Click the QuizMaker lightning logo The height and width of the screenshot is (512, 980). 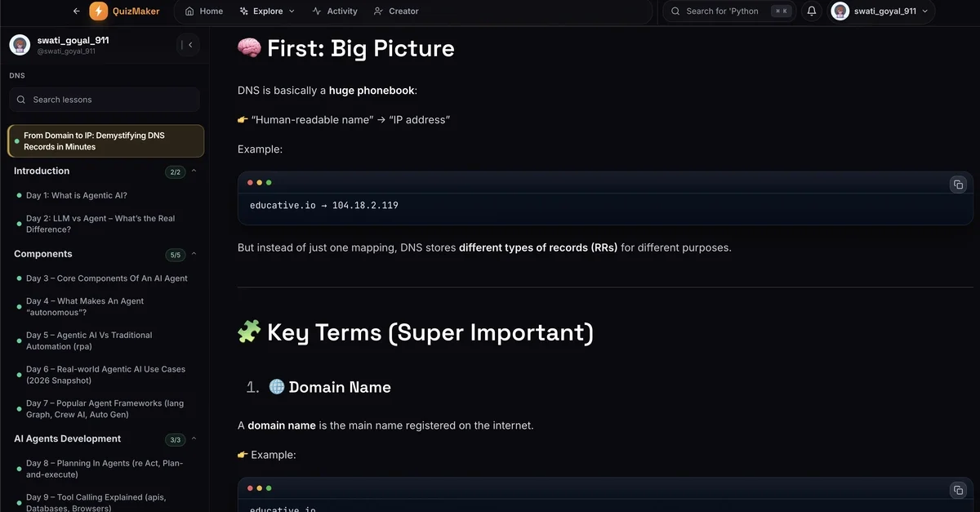[99, 11]
